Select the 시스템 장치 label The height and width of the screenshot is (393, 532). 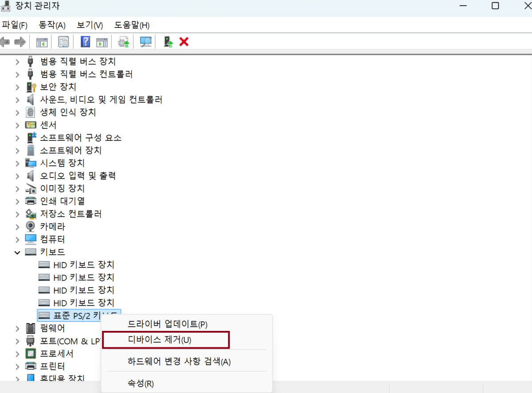point(63,163)
